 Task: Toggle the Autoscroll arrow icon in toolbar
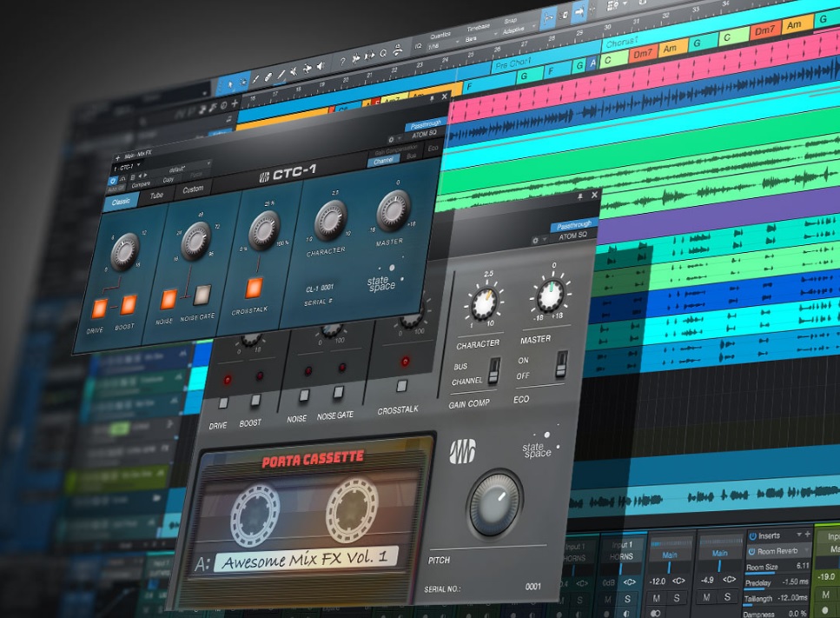(579, 11)
